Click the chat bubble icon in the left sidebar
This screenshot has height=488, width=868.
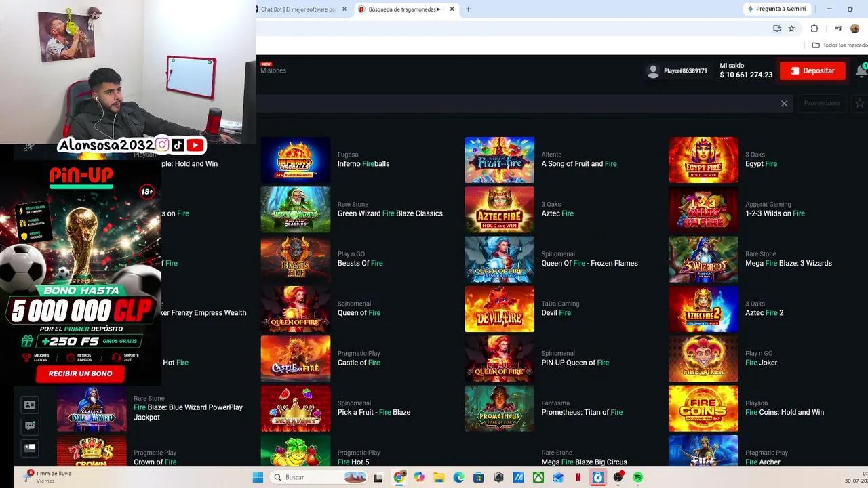(30, 426)
